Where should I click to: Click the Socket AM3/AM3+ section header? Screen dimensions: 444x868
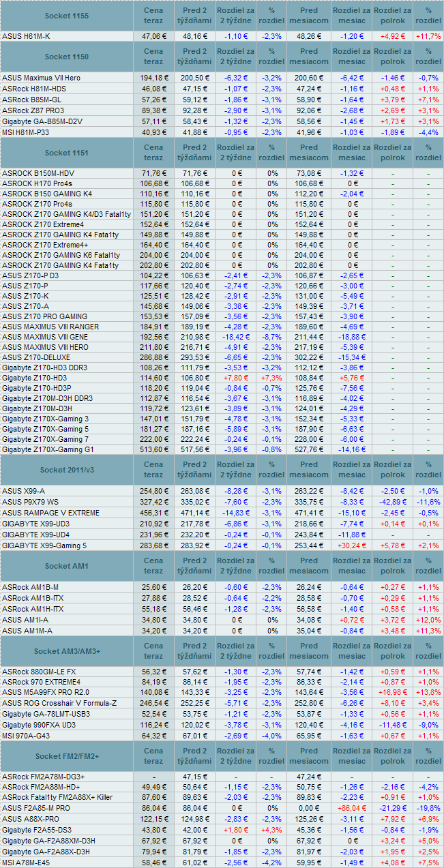point(66,651)
